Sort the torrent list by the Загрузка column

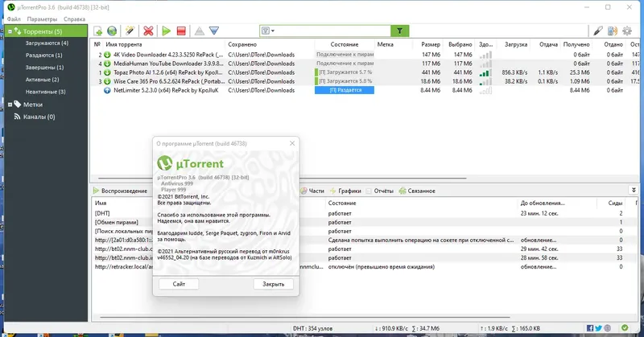pos(515,44)
